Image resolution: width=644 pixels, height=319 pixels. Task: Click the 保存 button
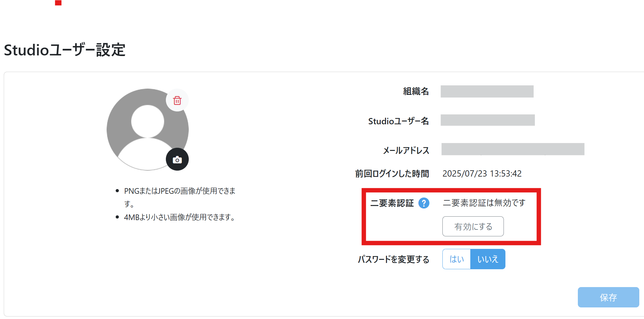tap(608, 297)
